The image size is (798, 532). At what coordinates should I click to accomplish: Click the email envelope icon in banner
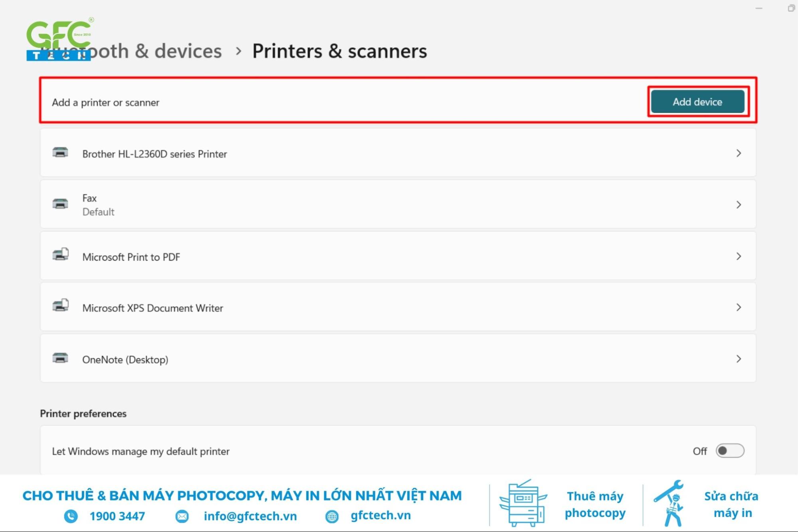point(182,516)
